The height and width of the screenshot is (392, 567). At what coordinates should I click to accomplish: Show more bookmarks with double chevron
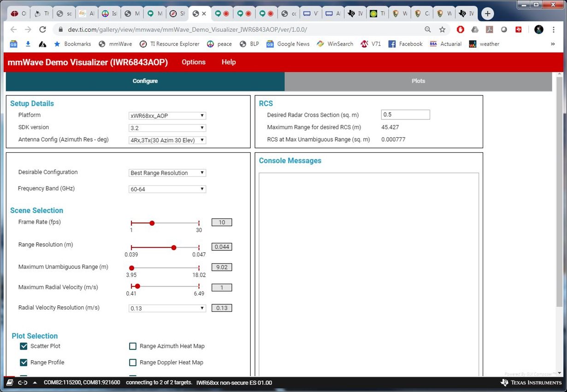[553, 44]
